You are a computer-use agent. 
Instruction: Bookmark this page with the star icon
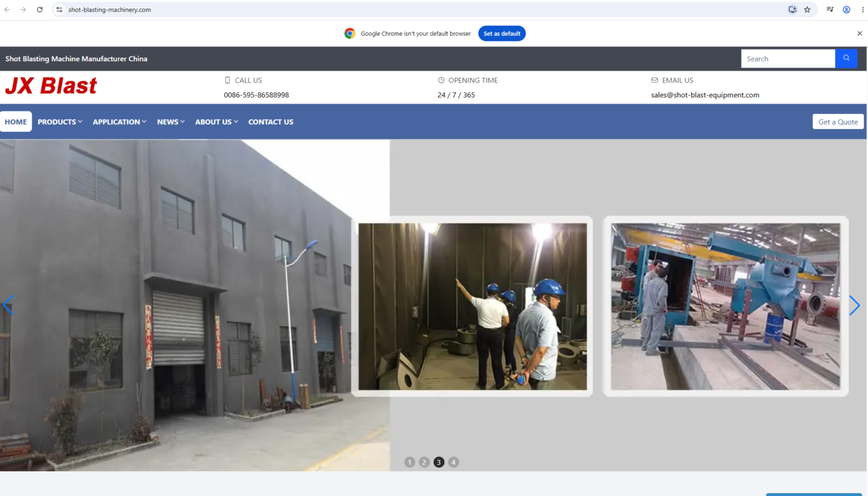pos(807,9)
